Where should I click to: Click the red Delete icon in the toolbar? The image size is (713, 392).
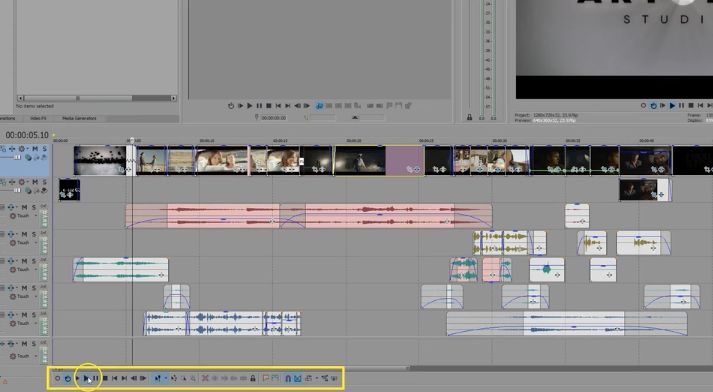(205, 378)
